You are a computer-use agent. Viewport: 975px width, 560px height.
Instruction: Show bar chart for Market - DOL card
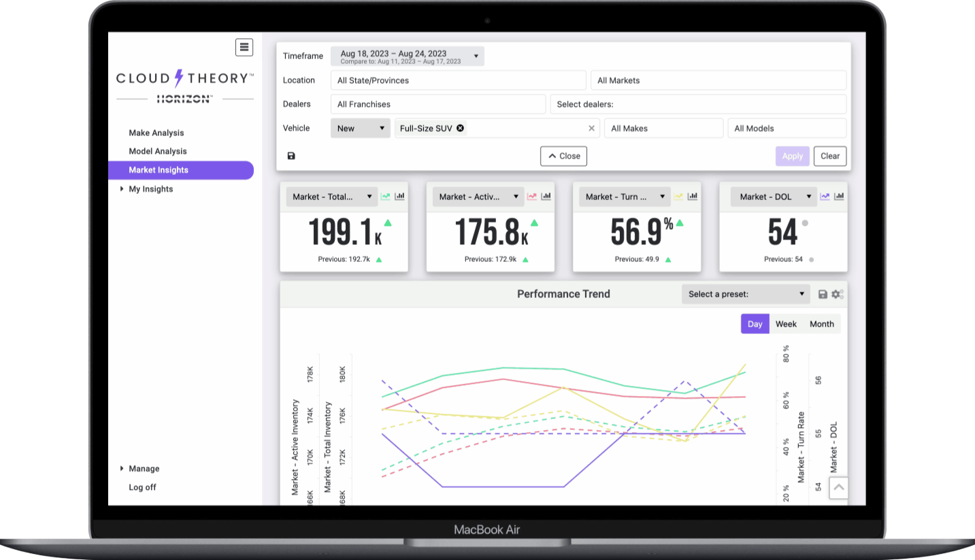click(839, 197)
